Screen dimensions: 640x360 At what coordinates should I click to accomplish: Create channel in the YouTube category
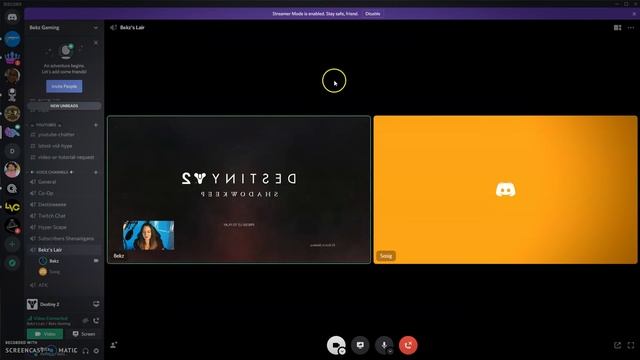click(96, 125)
